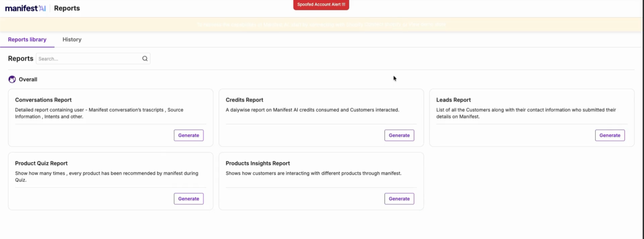Click the Credits Report title
Screen dimensions: 644x239
[244, 100]
